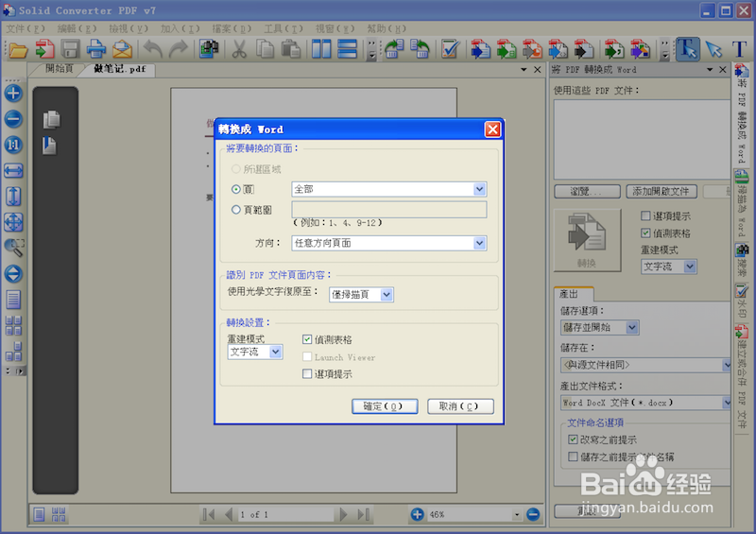
Task: Toggle the 改寫之前提示 checkbox
Action: [x=573, y=439]
